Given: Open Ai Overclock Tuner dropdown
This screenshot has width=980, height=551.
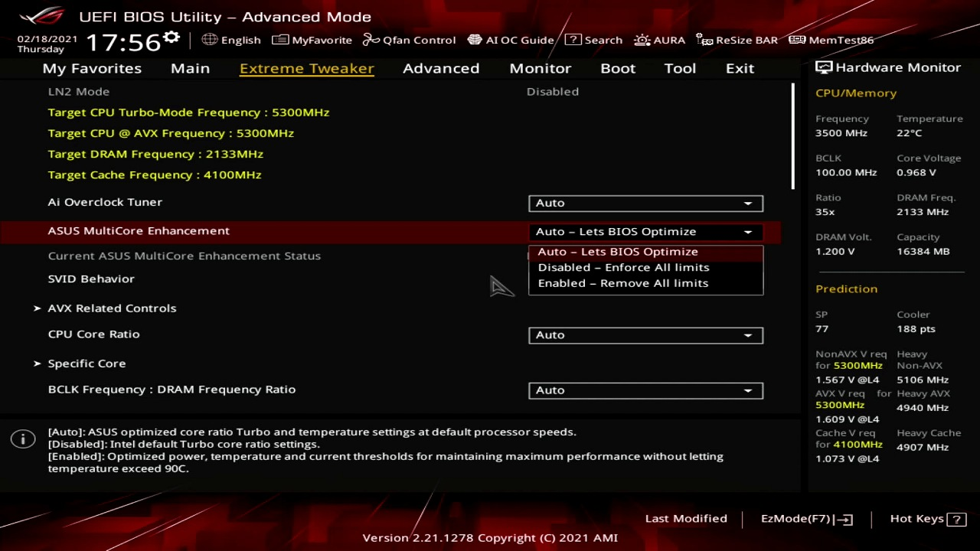Looking at the screenshot, I should click(x=645, y=203).
